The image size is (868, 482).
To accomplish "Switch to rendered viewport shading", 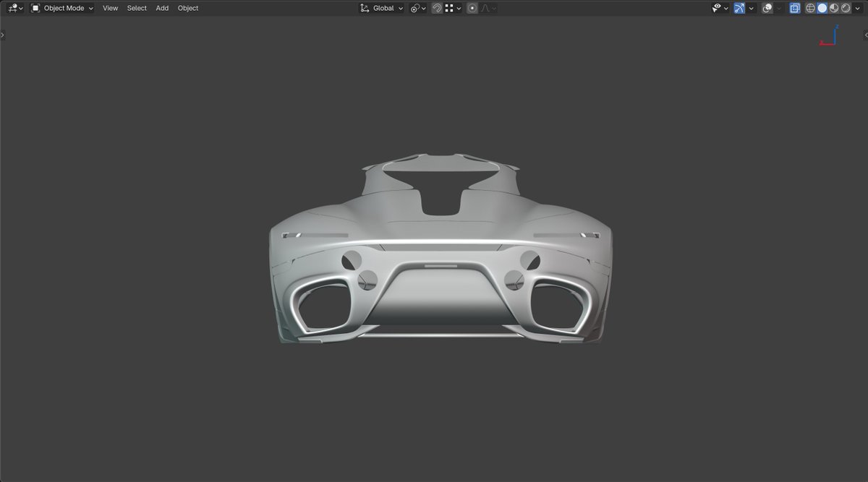I will point(846,8).
